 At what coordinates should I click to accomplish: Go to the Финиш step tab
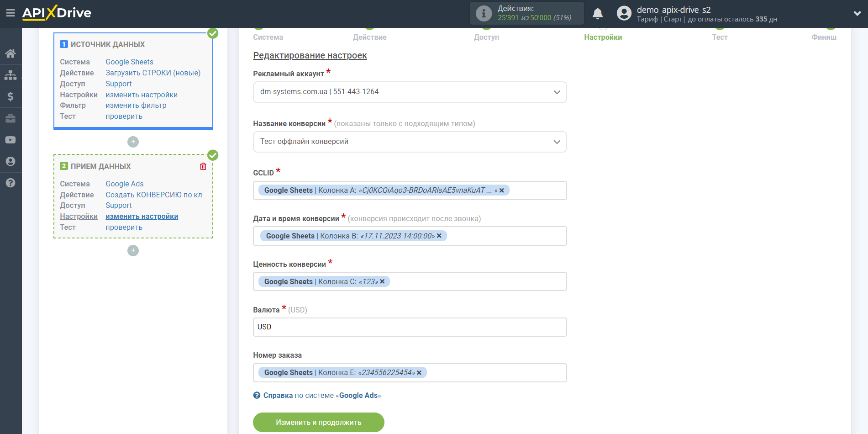tap(824, 37)
